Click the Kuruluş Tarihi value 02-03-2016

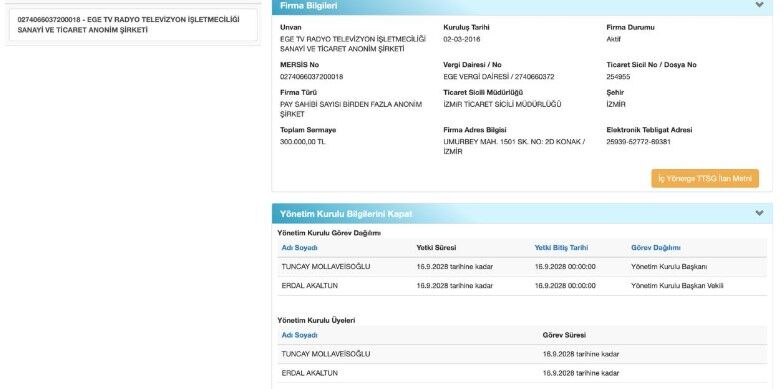pyautogui.click(x=462, y=40)
